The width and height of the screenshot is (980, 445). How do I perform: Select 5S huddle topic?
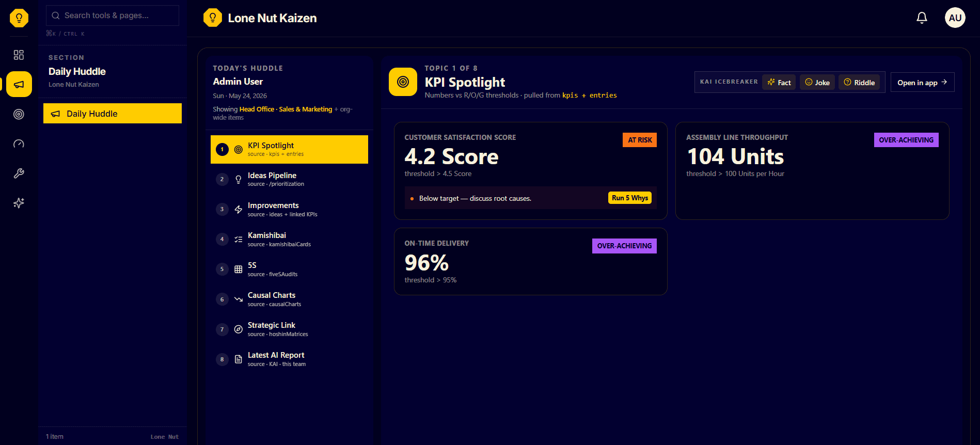(289, 269)
